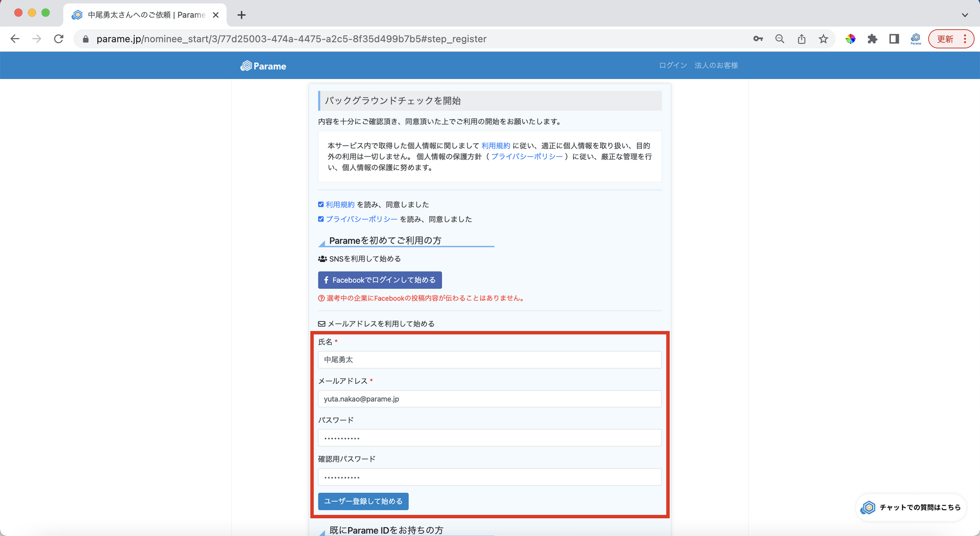Bookmark this page with the star icon
Screen dimensions: 980x536
[823, 39]
